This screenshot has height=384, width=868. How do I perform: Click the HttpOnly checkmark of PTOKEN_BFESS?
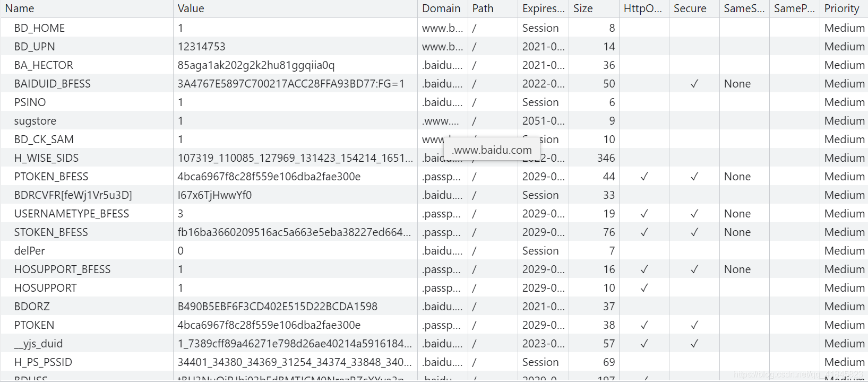pyautogui.click(x=644, y=177)
